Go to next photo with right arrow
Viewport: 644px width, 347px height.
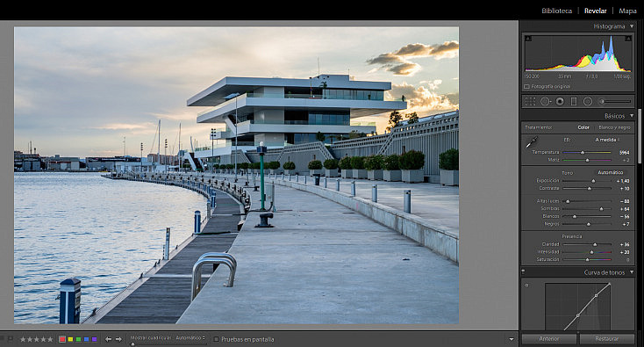click(x=118, y=339)
